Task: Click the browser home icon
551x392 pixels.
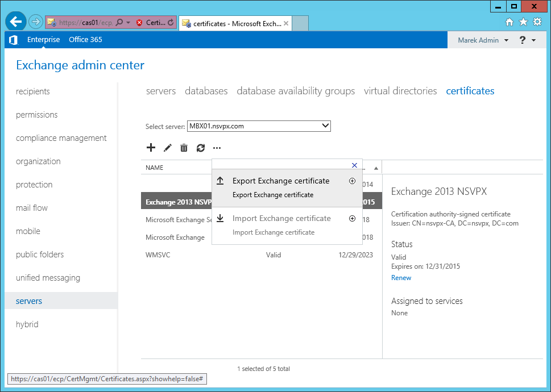Action: 509,22
